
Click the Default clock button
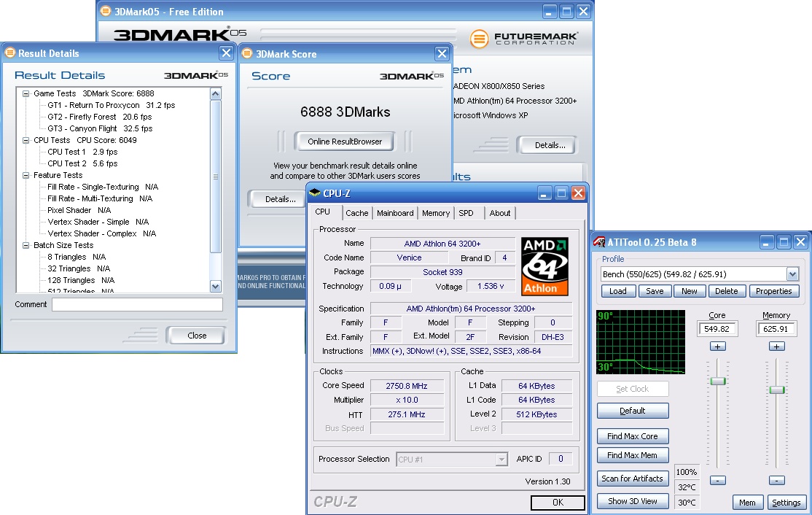click(x=632, y=411)
